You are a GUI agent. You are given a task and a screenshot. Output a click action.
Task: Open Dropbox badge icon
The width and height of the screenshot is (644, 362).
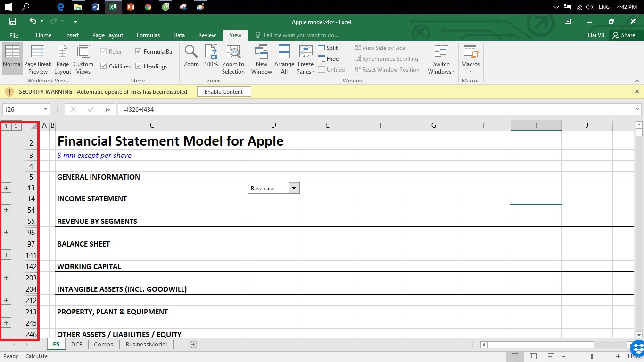tap(637, 349)
